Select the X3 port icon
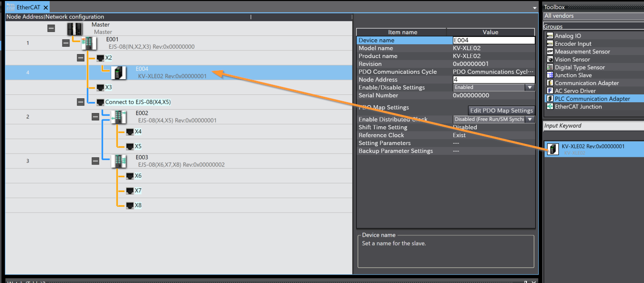This screenshot has width=644, height=283. (100, 87)
